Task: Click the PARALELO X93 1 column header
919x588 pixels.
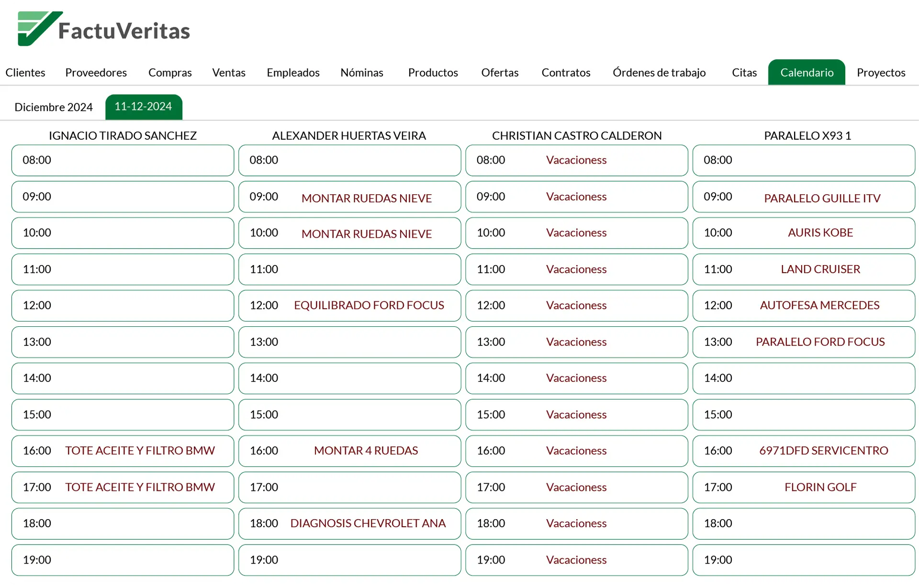Action: pyautogui.click(x=807, y=136)
